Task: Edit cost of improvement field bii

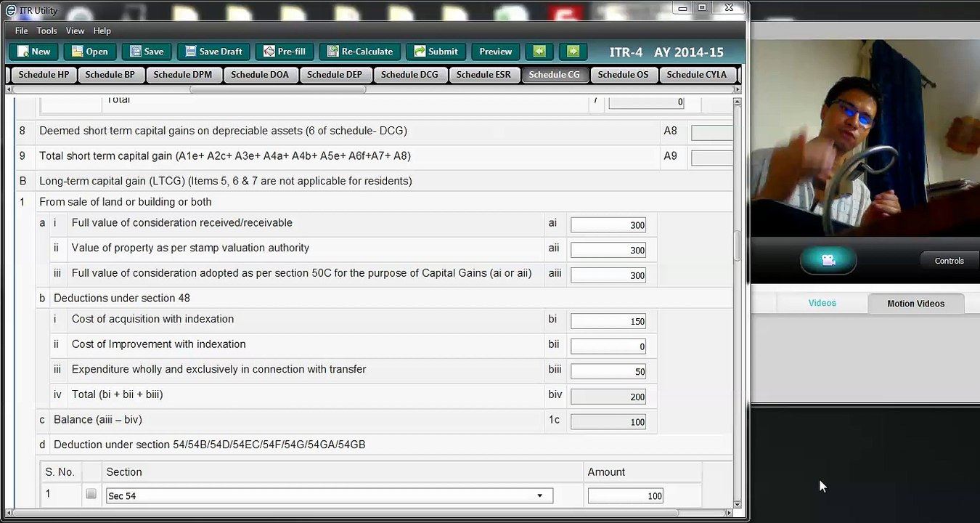Action: pyautogui.click(x=608, y=346)
